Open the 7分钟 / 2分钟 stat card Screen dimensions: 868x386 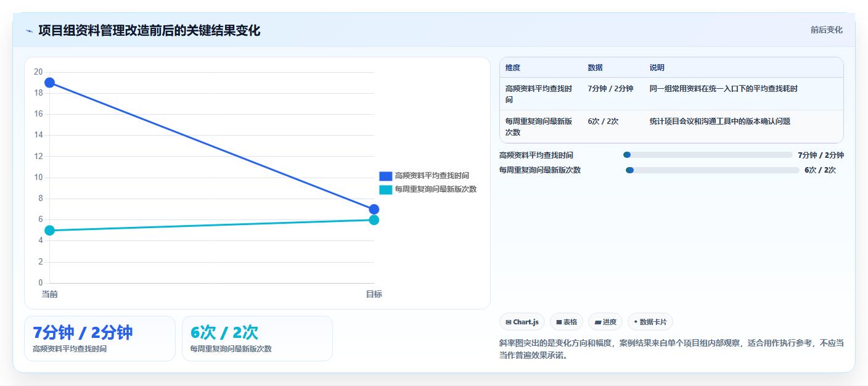pyautogui.click(x=100, y=339)
